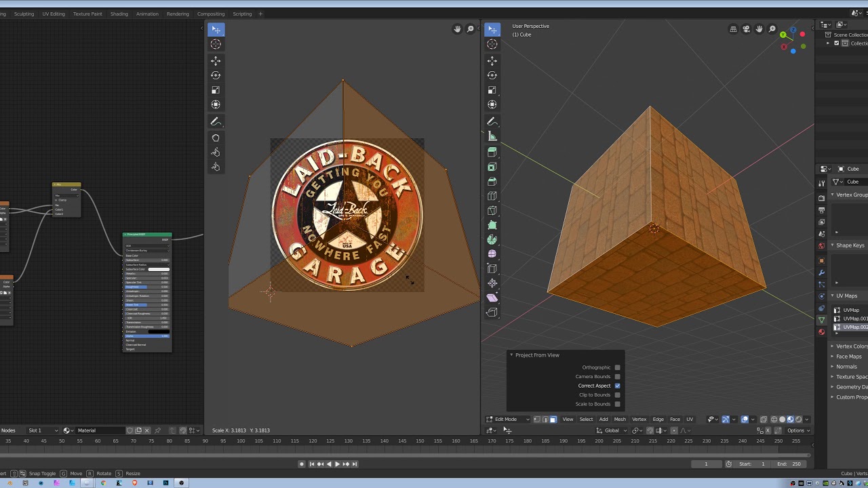Image resolution: width=868 pixels, height=488 pixels.
Task: Click the Start frame field
Action: [753, 464]
